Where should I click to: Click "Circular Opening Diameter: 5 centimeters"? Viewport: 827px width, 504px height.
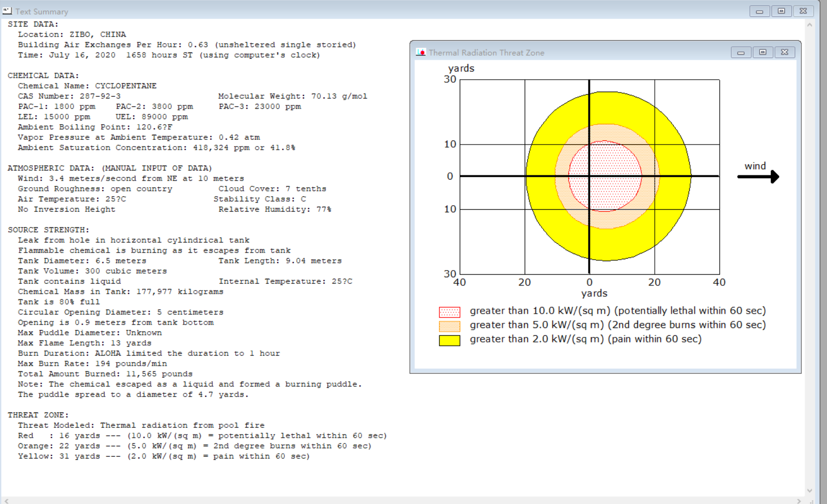click(x=121, y=312)
